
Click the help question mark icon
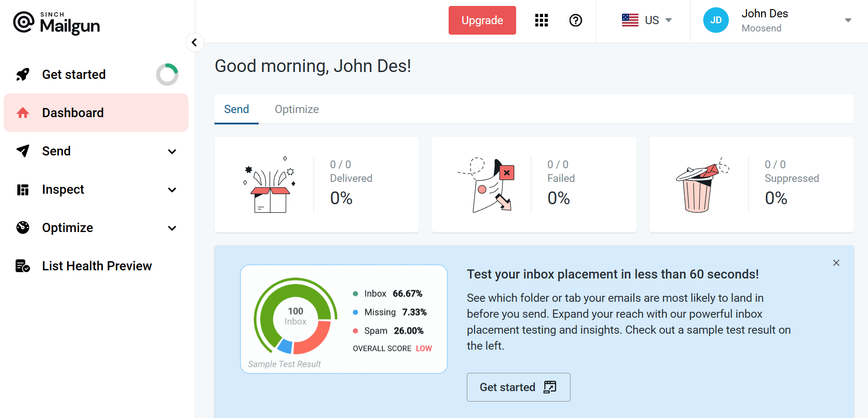[x=575, y=20]
